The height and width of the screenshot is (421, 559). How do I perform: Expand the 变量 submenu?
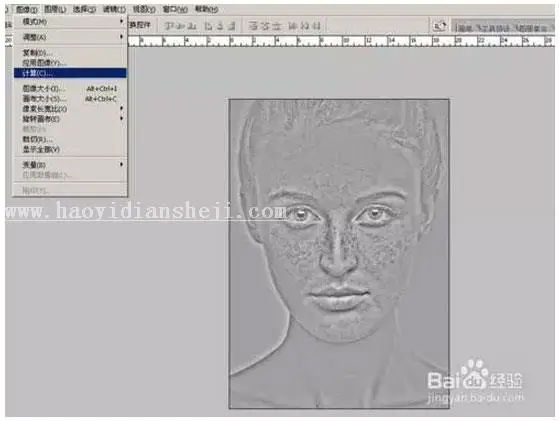(70, 164)
